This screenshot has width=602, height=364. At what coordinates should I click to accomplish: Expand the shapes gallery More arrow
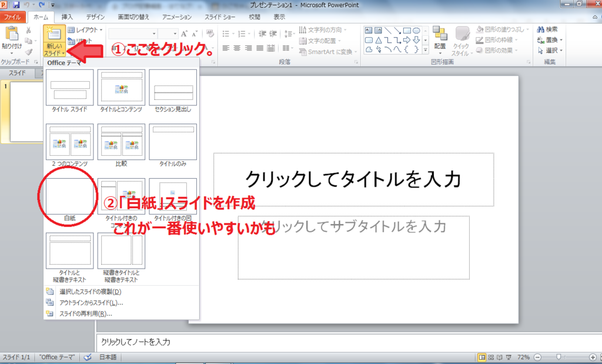426,50
